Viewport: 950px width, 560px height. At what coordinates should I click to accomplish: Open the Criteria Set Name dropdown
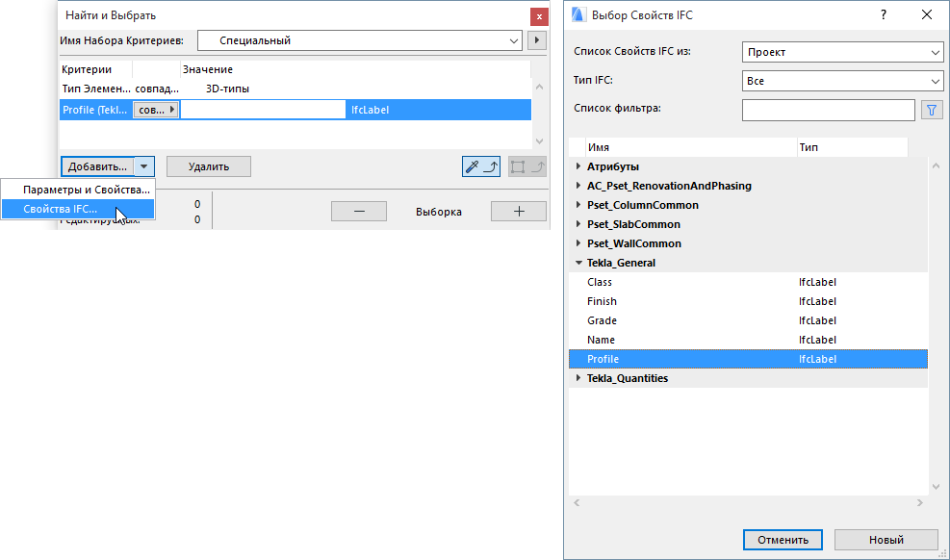[360, 40]
